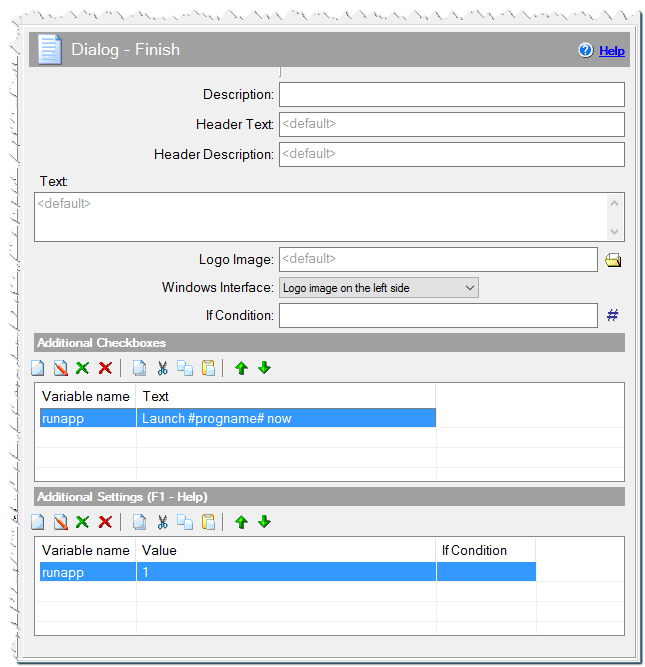Edit item in Additional Settings toolbar
This screenshot has width=645, height=667.
click(61, 522)
